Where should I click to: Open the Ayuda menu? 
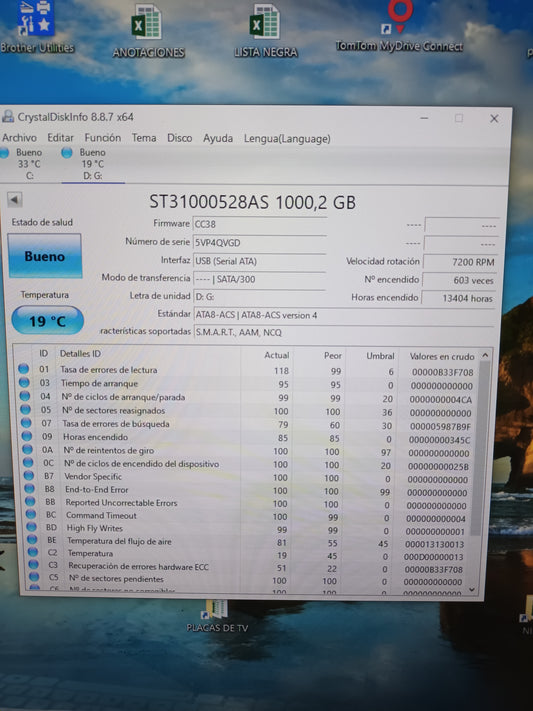[x=218, y=138]
